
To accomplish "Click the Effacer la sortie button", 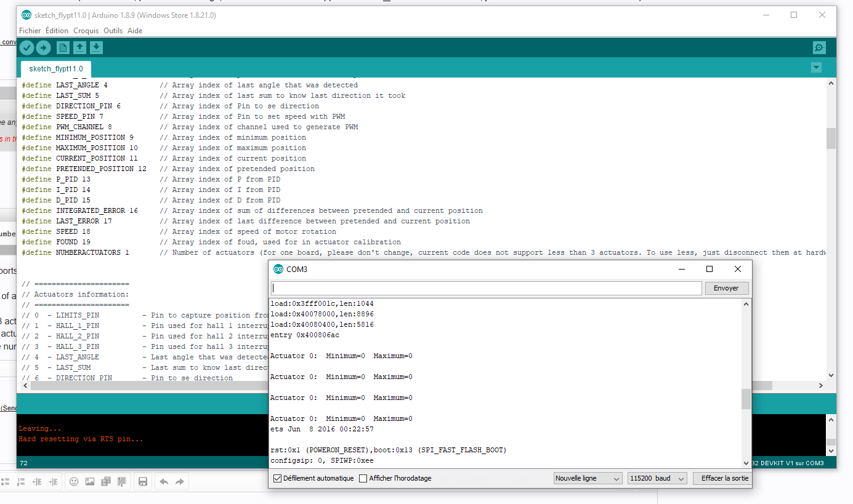I will tap(724, 478).
